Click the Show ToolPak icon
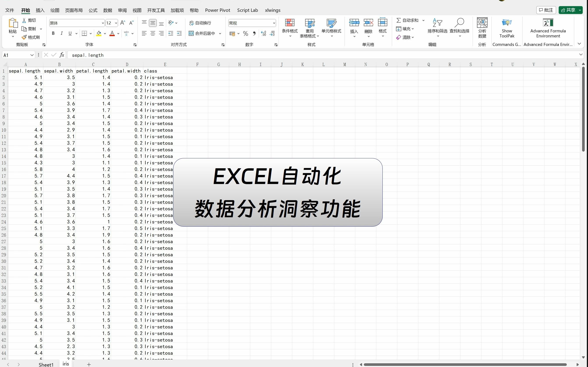This screenshot has width=588, height=367. (507, 23)
